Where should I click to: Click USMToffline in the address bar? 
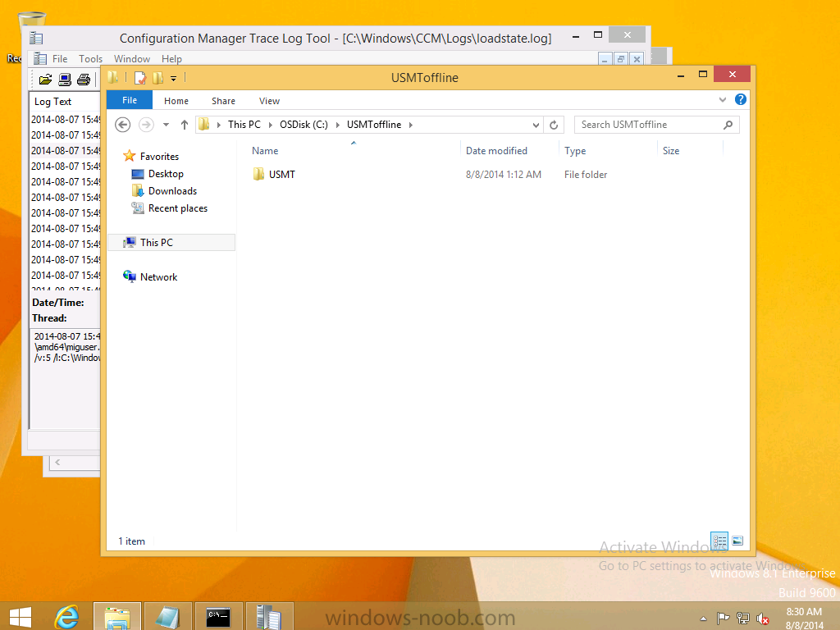click(x=374, y=125)
